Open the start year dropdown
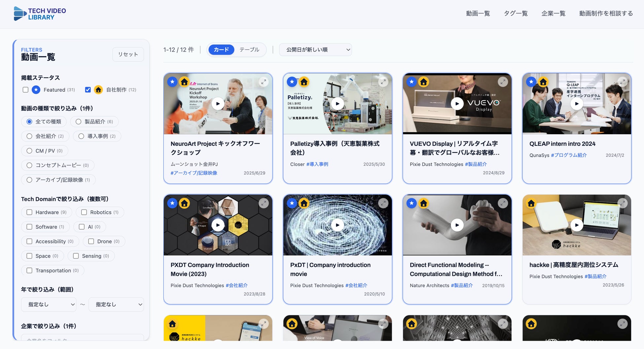This screenshot has height=349, width=644. (49, 304)
